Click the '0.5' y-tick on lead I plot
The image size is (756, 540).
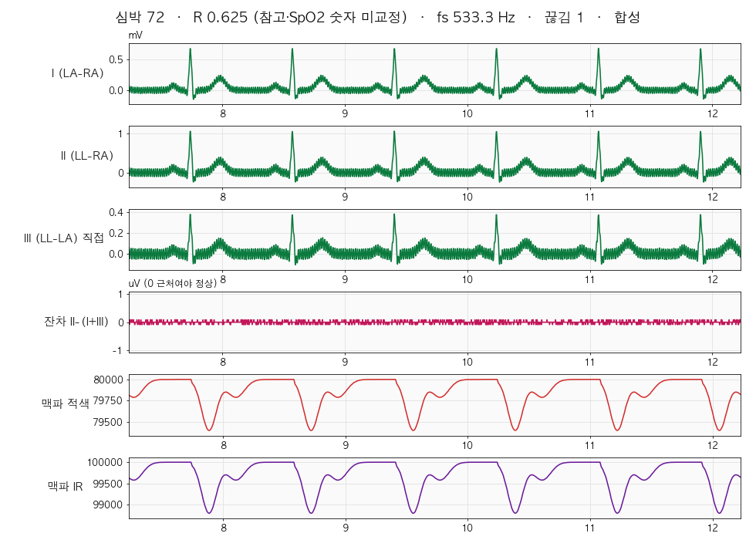116,60
